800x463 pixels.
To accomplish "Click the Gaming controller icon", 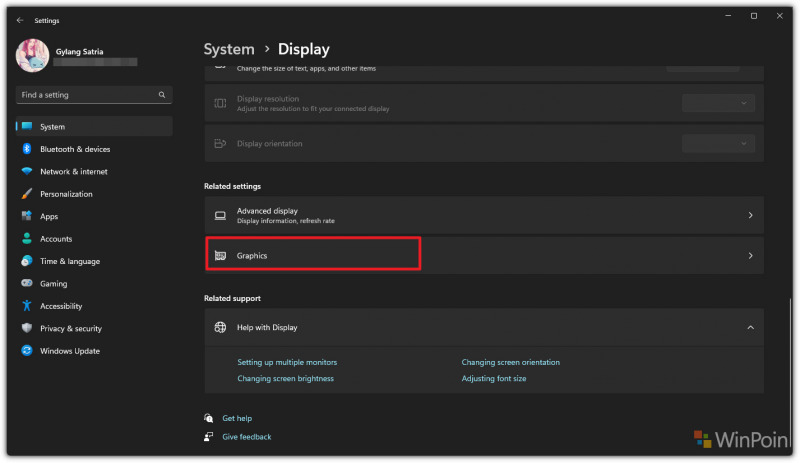I will tap(27, 283).
